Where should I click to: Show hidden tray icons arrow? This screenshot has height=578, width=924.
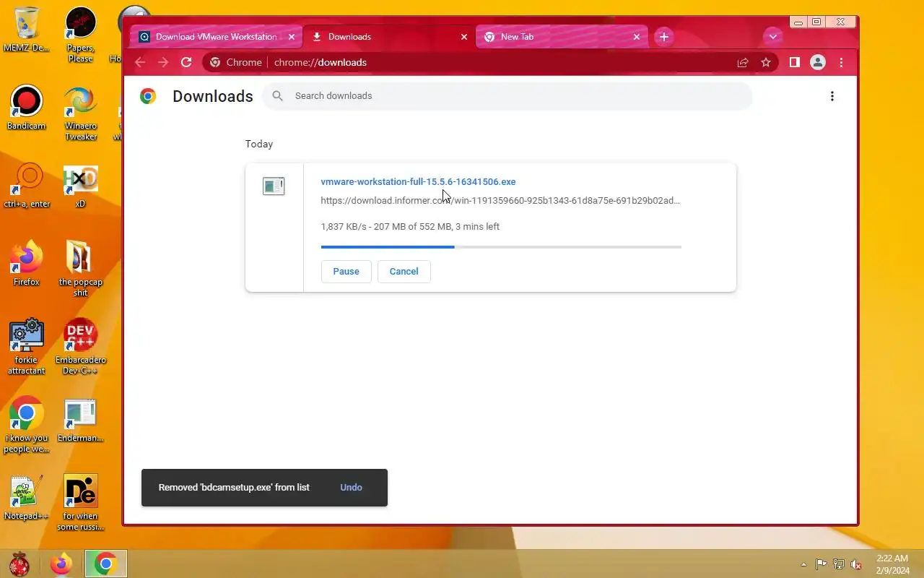[804, 564]
